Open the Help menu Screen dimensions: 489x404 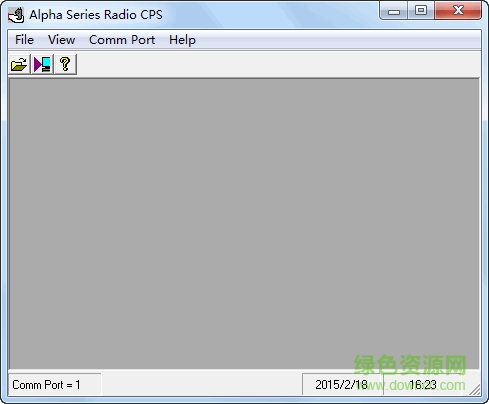[x=182, y=40]
